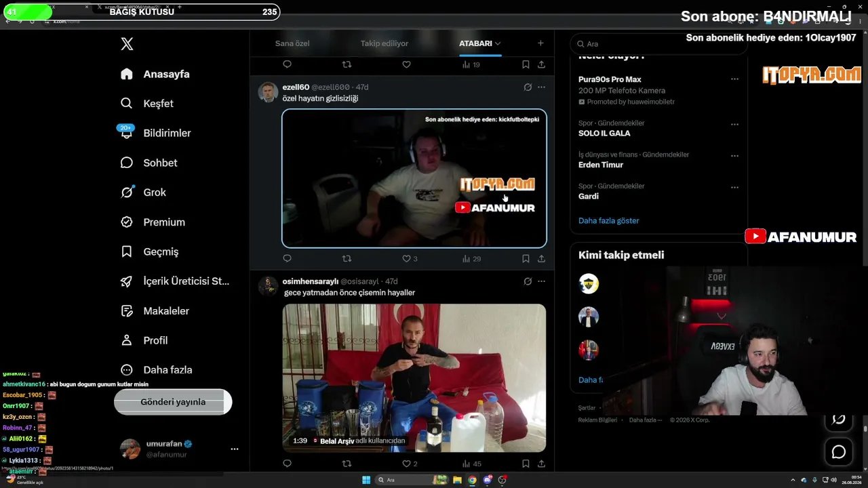This screenshot has height=488, width=868.
Task: Click the X logo in the sidebar
Action: click(127, 44)
